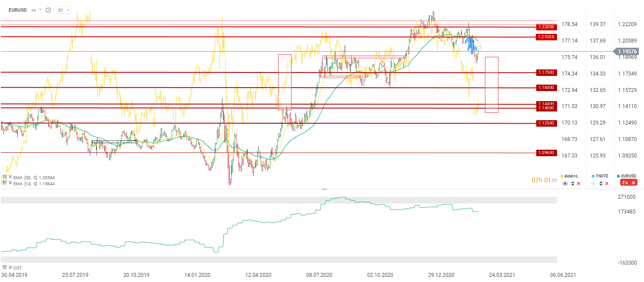The height and width of the screenshot is (282, 644).
Task: Open the COT indicator settings icon
Action: (x=5, y=267)
